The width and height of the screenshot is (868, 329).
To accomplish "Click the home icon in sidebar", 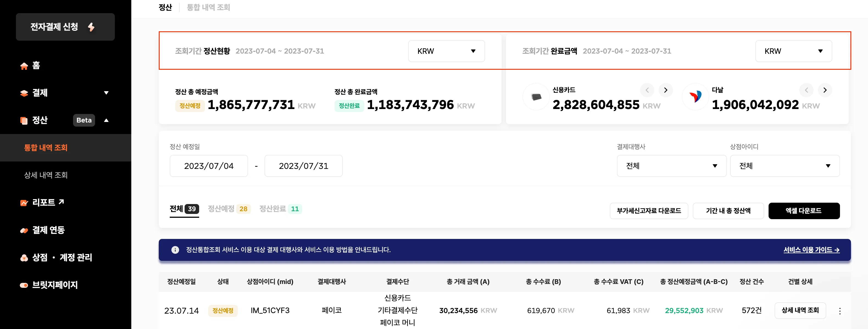I will pyautogui.click(x=24, y=66).
